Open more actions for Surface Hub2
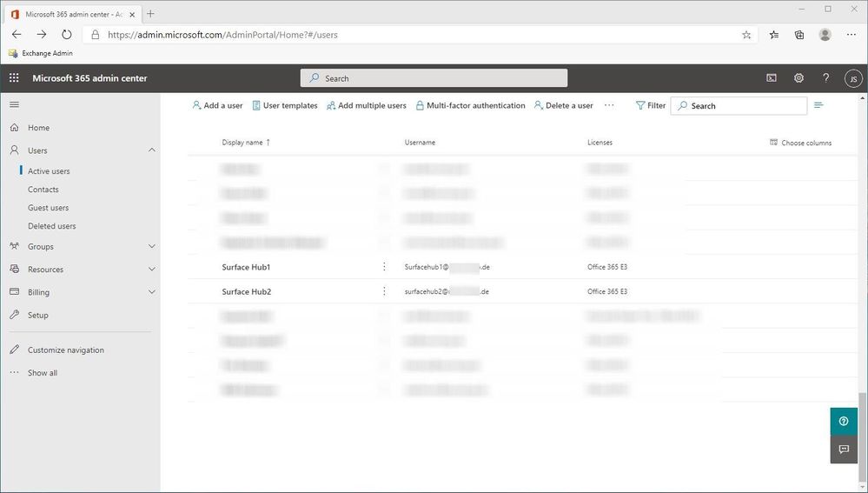The height and width of the screenshot is (493, 868). 384,291
